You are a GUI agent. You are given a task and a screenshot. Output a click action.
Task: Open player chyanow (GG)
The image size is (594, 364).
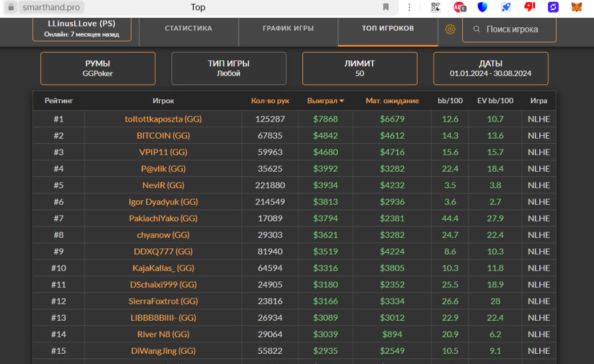click(163, 235)
